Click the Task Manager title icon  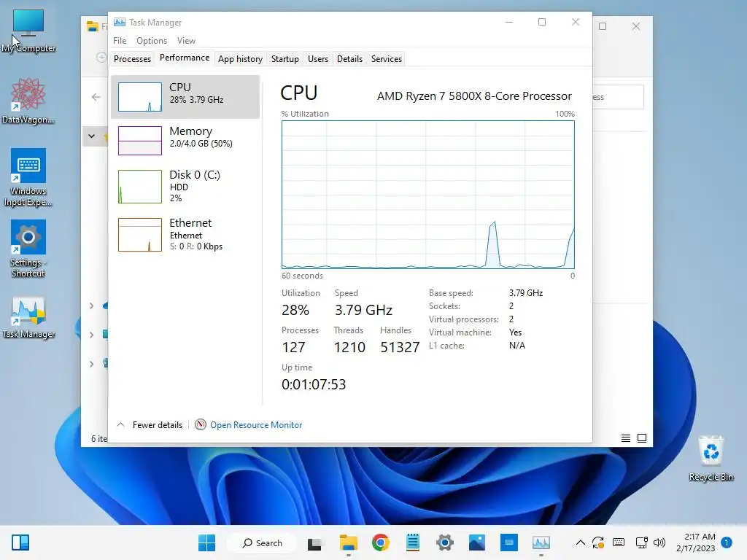point(120,22)
